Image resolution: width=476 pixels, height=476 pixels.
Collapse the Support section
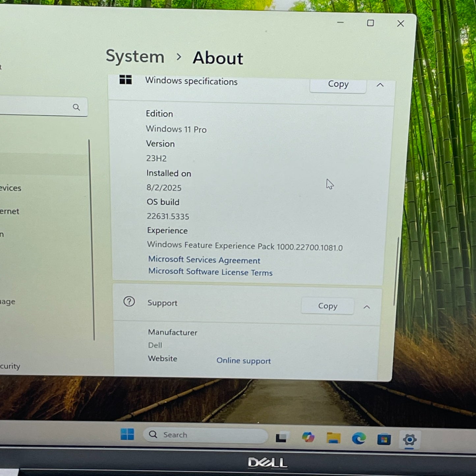[367, 307]
